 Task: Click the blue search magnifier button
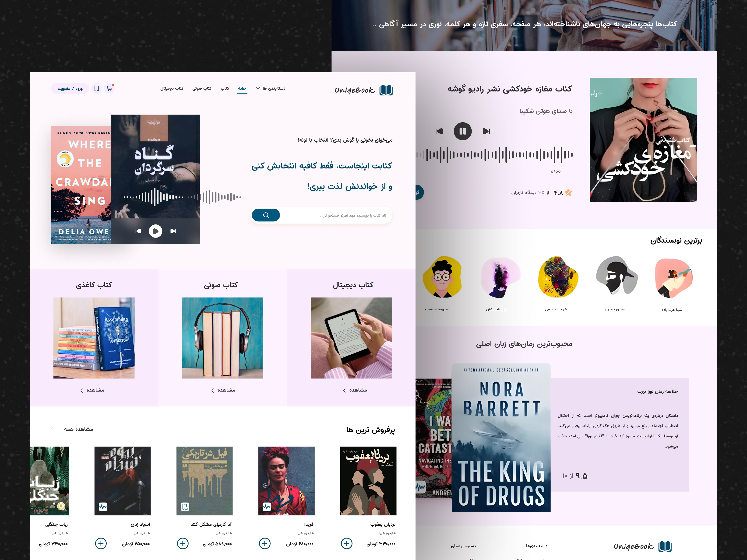[266, 215]
